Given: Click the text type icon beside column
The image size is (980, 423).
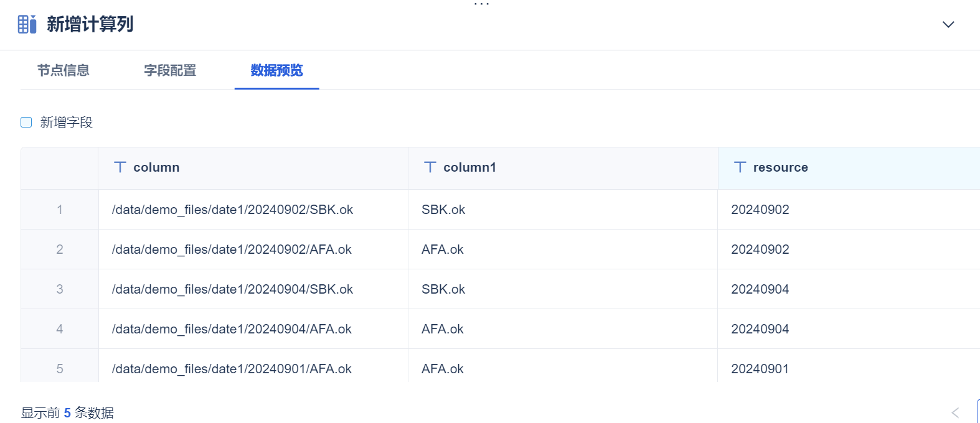Looking at the screenshot, I should (120, 167).
